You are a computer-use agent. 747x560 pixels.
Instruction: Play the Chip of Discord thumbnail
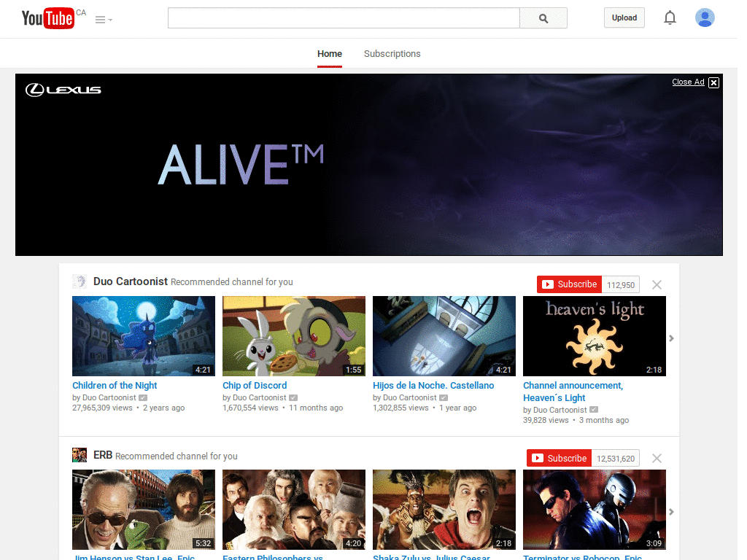coord(294,336)
